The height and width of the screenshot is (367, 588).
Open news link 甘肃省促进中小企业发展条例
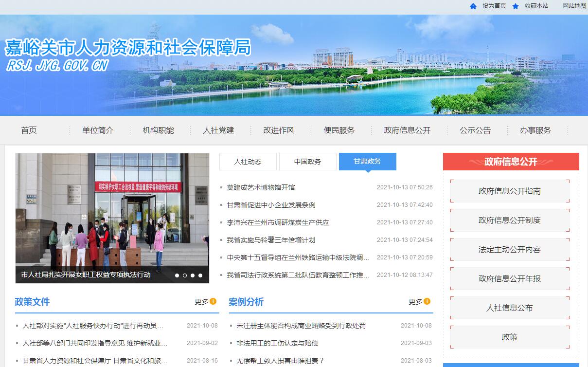tap(271, 205)
